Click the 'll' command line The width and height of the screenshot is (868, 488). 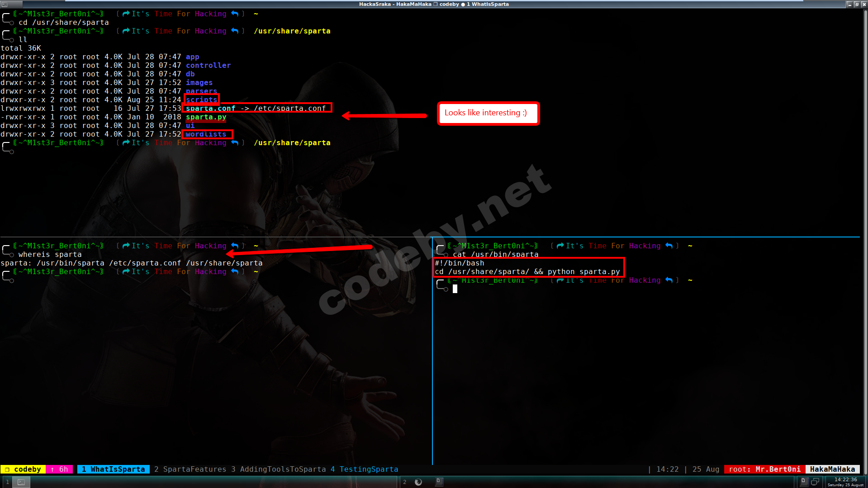23,39
